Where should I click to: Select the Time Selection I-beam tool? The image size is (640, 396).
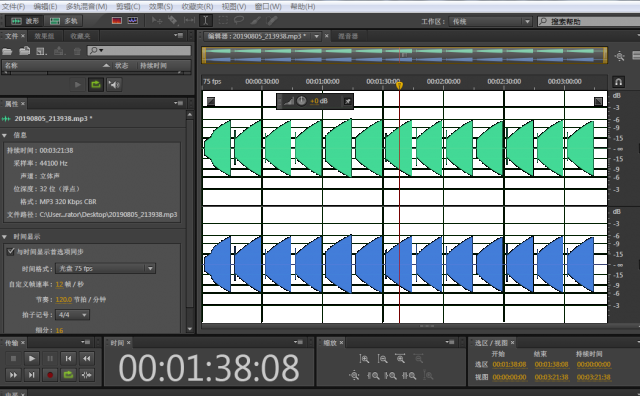[x=206, y=20]
